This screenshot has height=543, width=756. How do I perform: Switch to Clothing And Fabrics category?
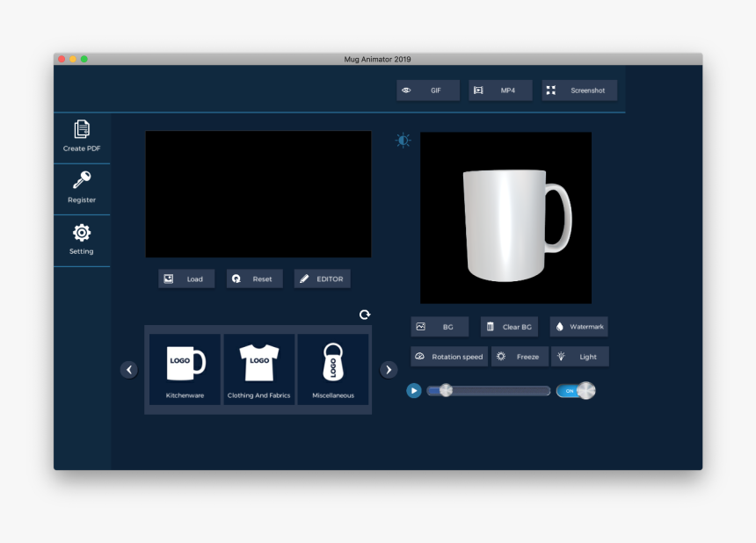click(x=258, y=369)
